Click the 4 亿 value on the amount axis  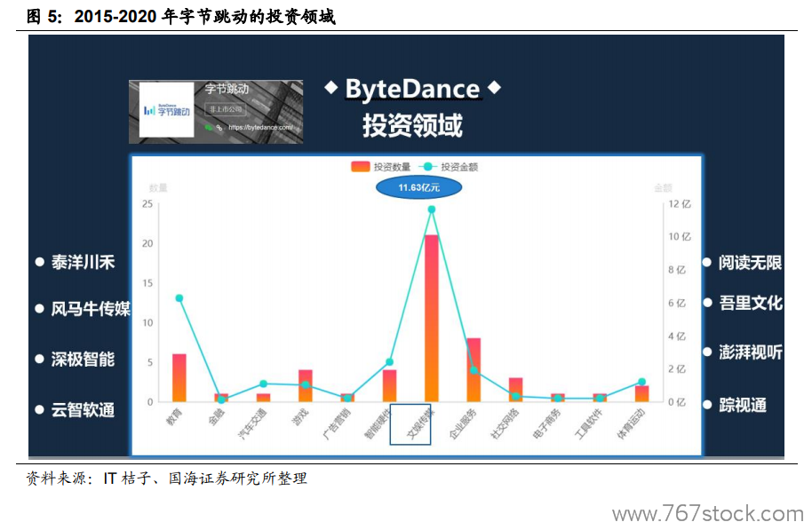tap(677, 336)
